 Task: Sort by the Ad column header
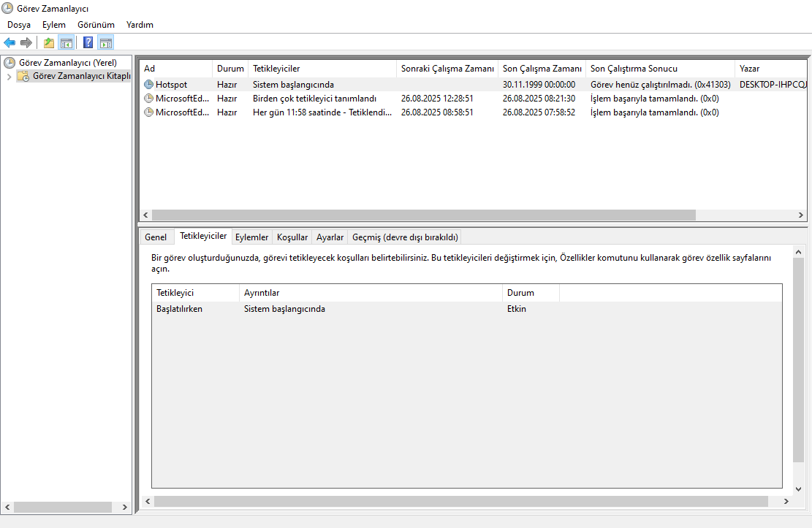(x=176, y=69)
